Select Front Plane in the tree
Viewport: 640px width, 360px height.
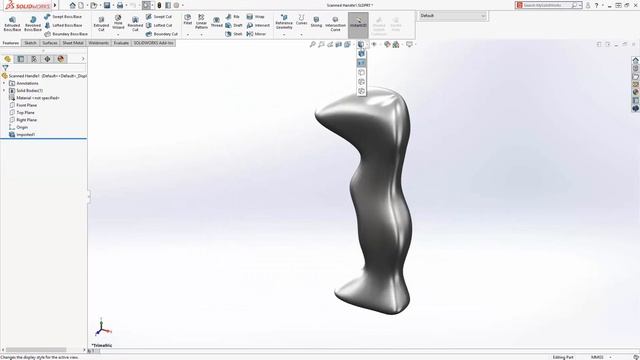(27, 105)
